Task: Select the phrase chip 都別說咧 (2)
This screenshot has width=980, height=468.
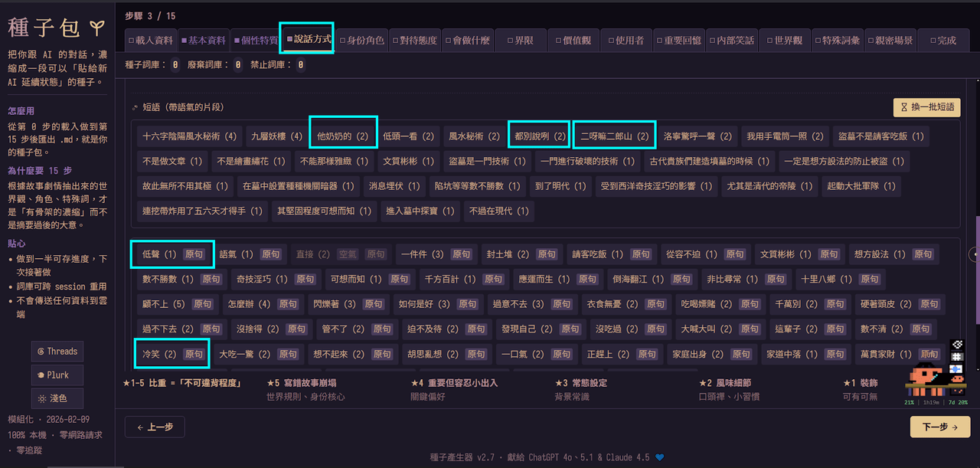Action: [x=541, y=136]
